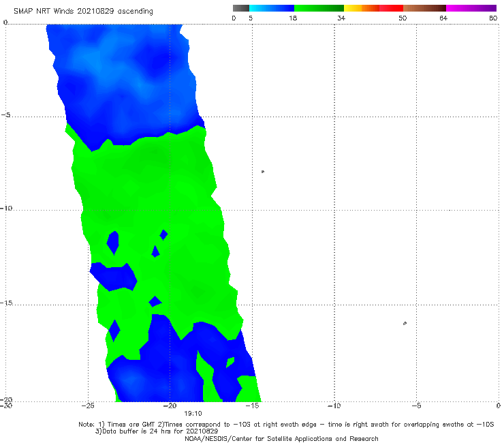This screenshot has height=443, width=504.
Task: Click the note about 24 hr data buffer
Action: [157, 431]
